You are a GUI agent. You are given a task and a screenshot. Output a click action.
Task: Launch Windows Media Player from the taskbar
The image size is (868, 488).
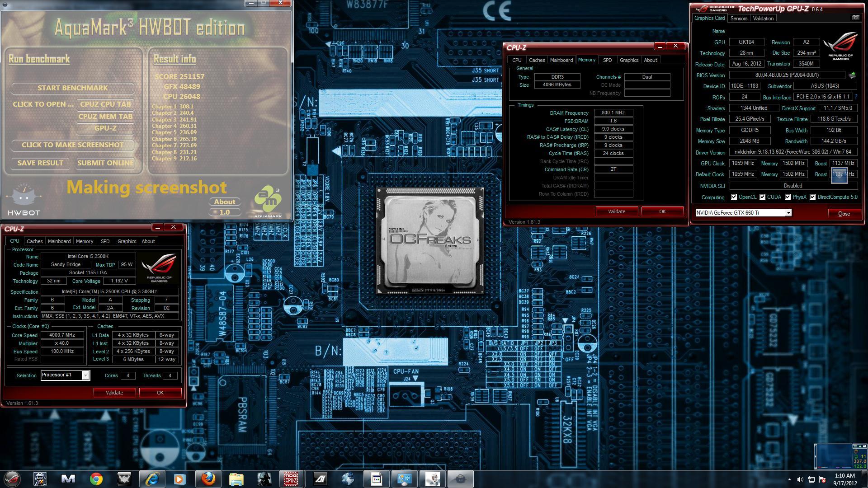[x=179, y=479]
